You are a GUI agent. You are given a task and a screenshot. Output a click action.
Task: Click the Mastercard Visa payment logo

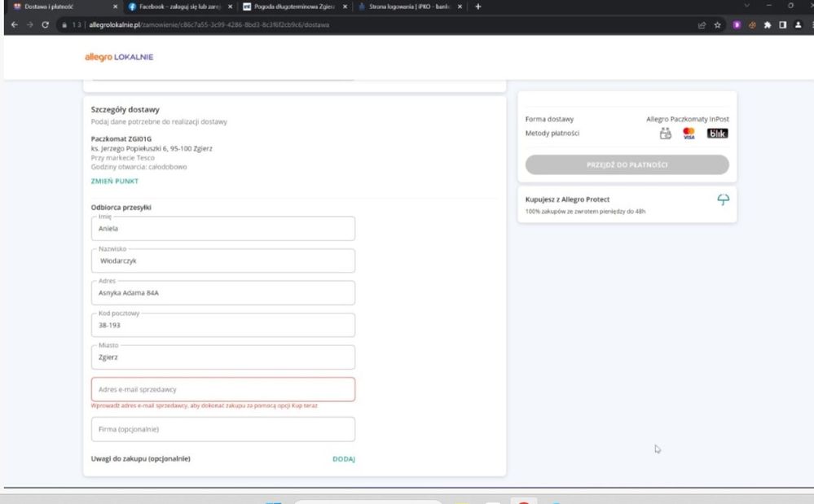click(689, 134)
